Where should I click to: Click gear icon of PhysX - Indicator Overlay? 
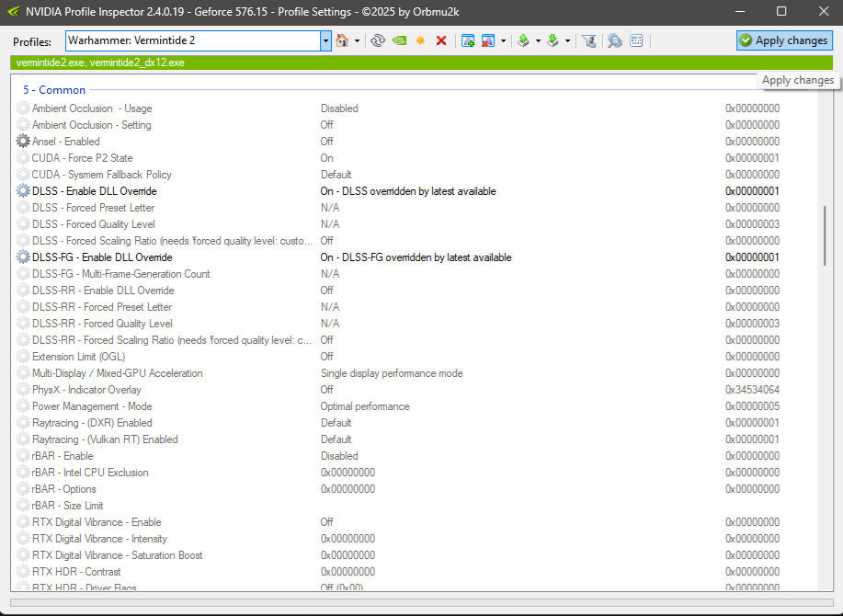23,390
